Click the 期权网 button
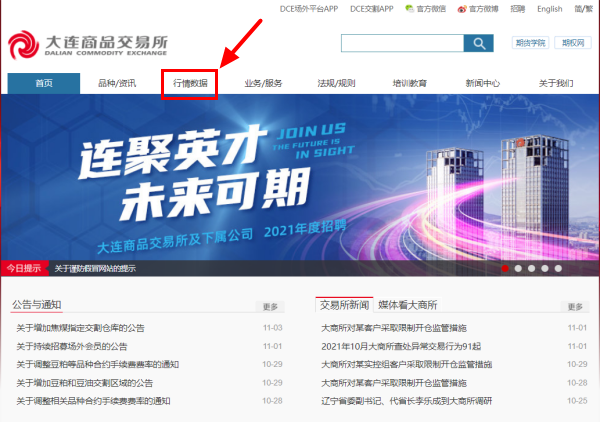600x422 pixels. (x=572, y=43)
